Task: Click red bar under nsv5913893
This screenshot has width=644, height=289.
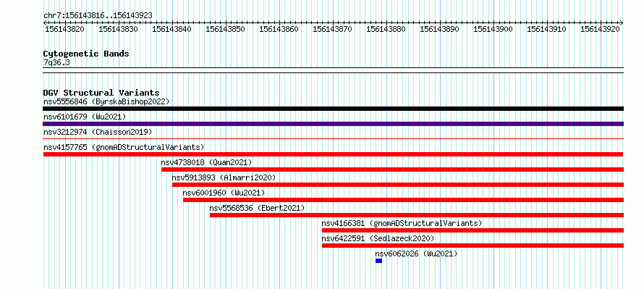Action: point(397,185)
